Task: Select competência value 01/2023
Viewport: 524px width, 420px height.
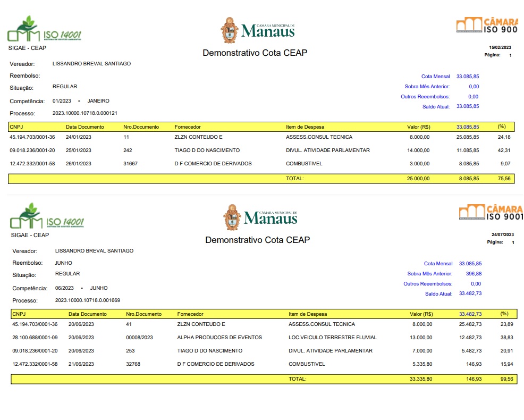Action: click(x=62, y=101)
